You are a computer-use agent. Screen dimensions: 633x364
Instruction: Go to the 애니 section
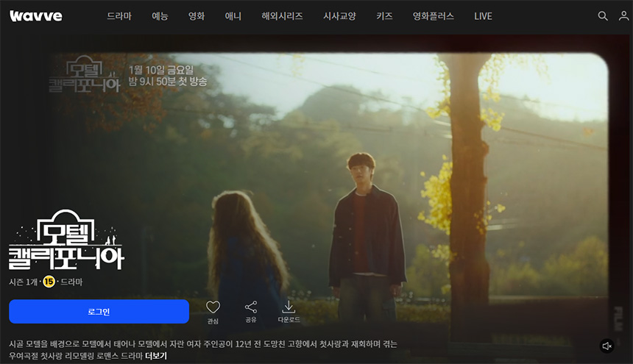[233, 16]
